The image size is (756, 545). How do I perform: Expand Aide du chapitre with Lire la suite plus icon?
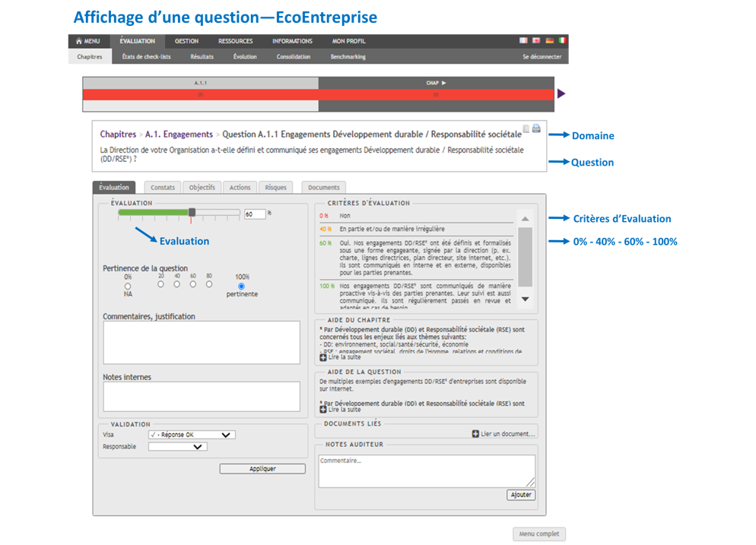[x=323, y=357]
